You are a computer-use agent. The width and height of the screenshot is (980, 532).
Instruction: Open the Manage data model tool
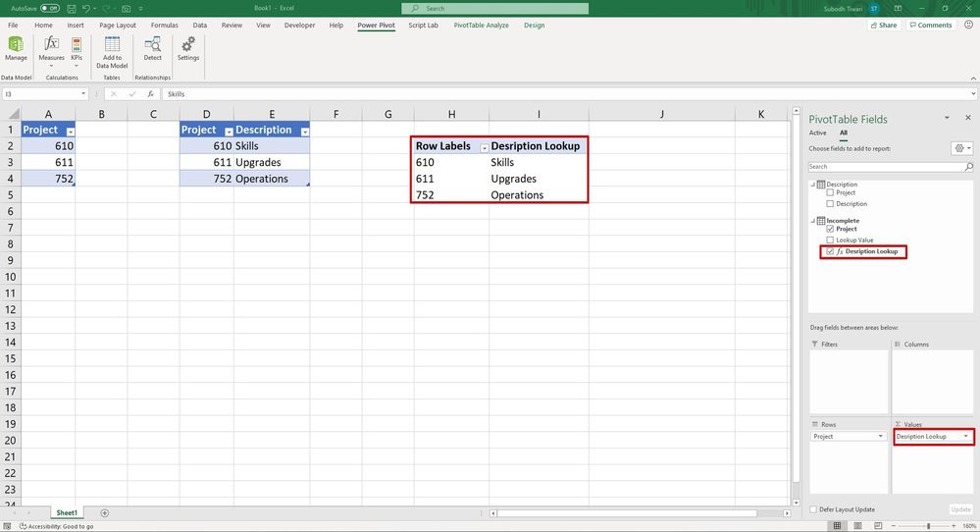click(16, 49)
